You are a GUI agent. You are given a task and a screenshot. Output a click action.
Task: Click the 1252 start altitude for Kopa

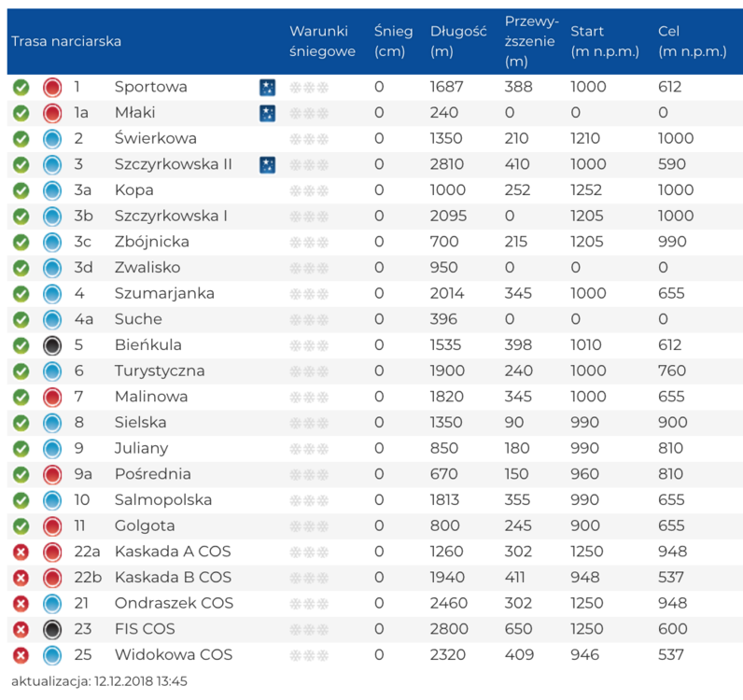pos(586,190)
